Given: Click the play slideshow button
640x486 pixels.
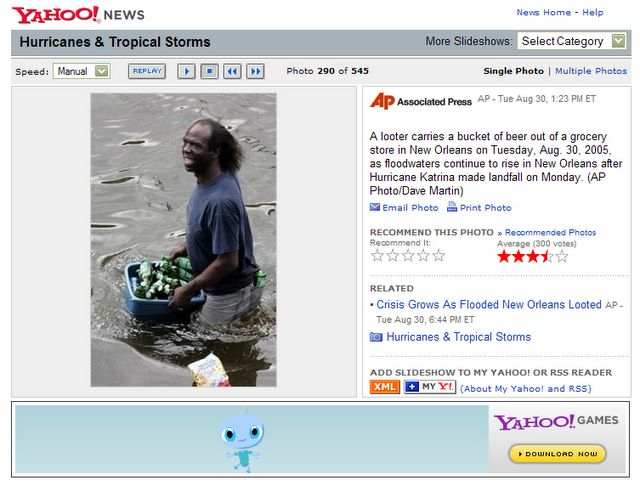Looking at the screenshot, I should (186, 71).
